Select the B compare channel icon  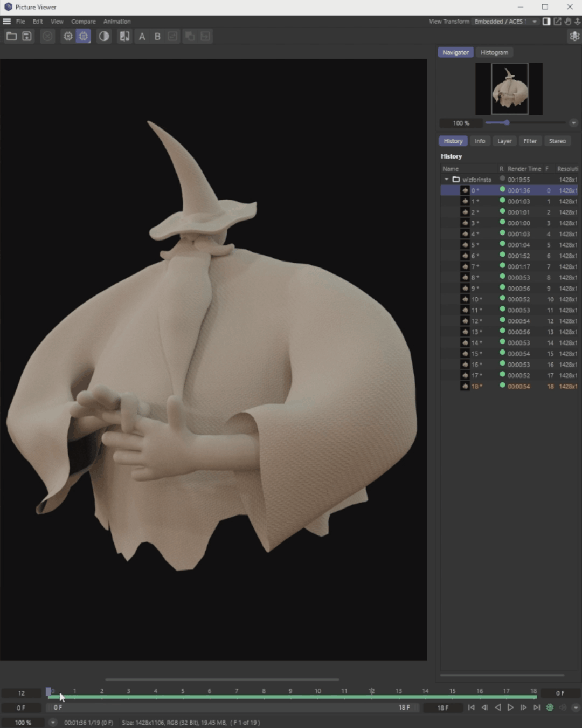click(x=157, y=36)
